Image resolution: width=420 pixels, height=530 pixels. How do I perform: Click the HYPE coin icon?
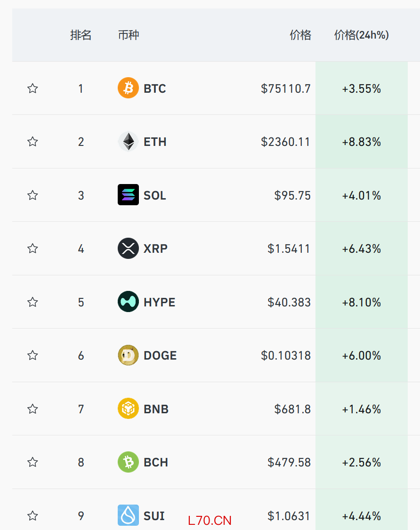[x=128, y=302]
